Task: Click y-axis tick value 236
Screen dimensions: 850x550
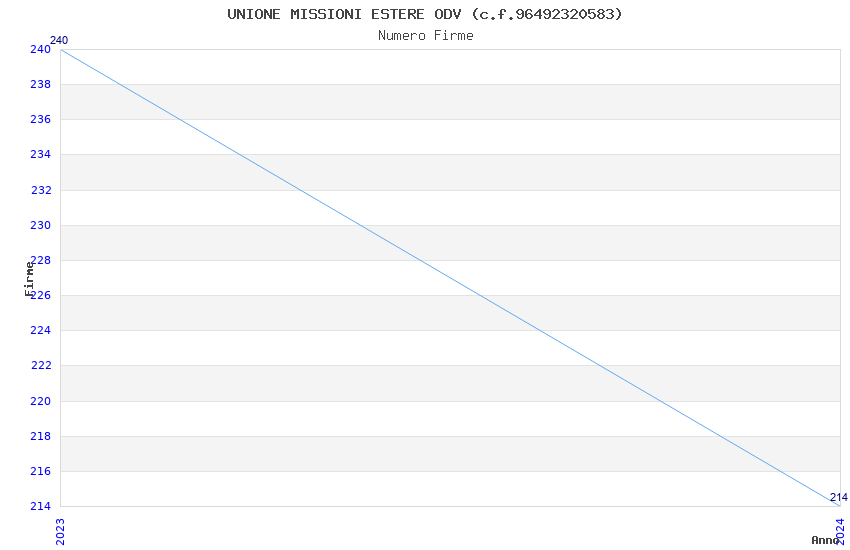Action: click(x=40, y=120)
